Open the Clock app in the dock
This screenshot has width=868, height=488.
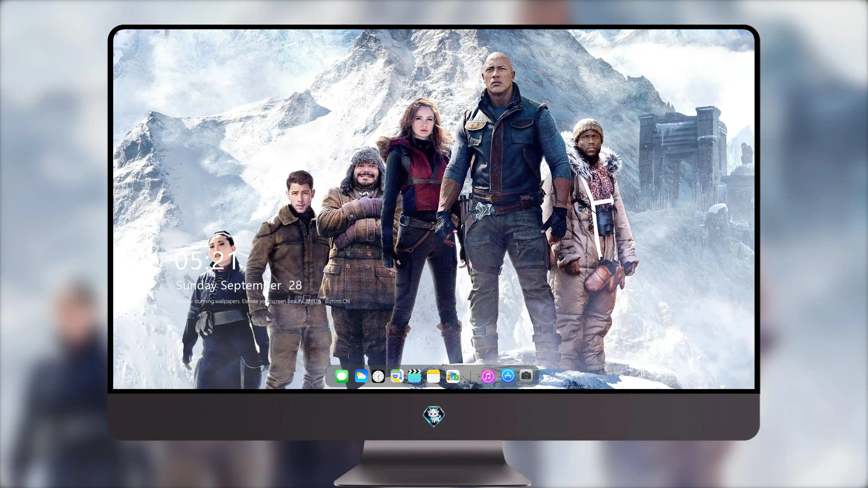coord(378,376)
